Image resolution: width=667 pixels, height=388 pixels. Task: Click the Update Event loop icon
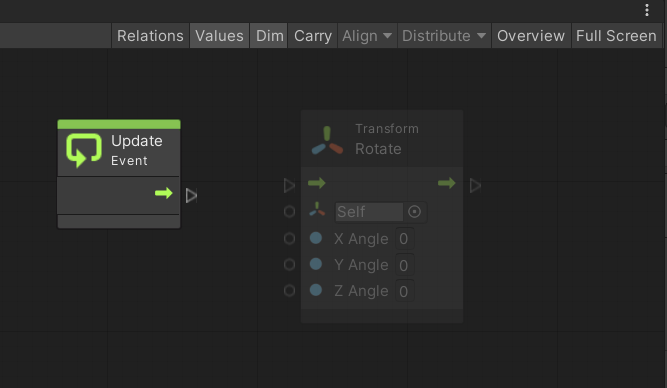tap(84, 151)
